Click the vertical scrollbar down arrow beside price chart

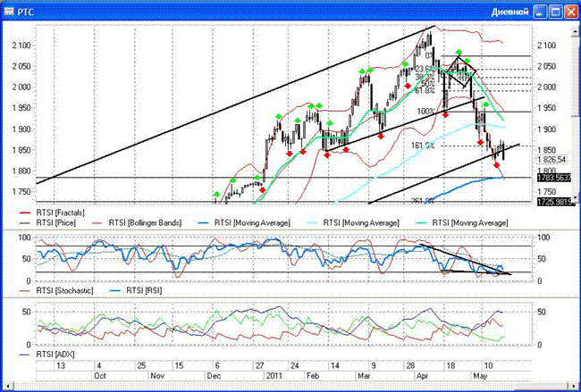pyautogui.click(x=576, y=199)
